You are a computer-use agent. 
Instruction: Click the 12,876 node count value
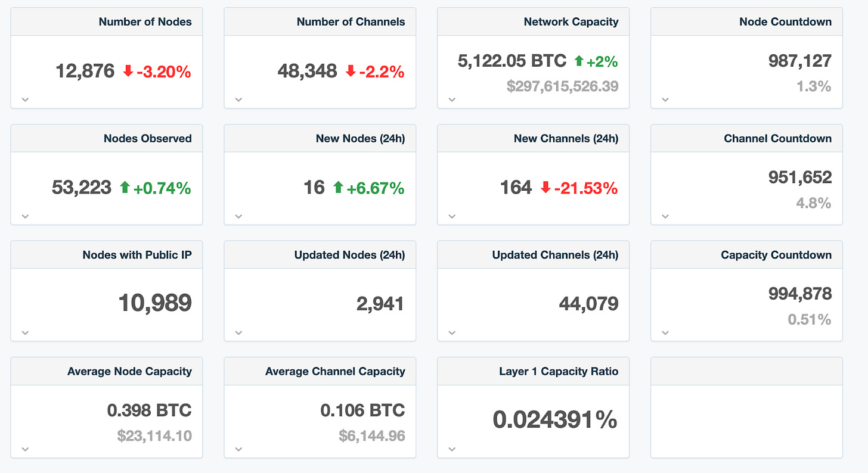tap(85, 71)
